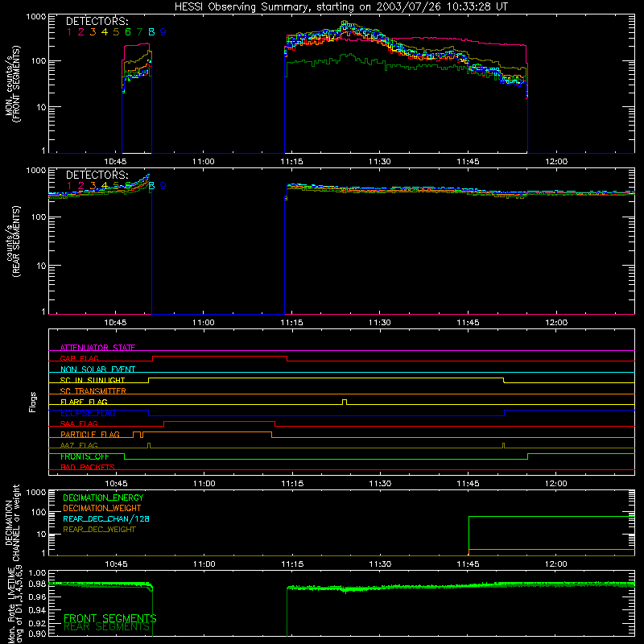Select blue detector 9 in rear segments legend
644x644 pixels.
(x=163, y=186)
